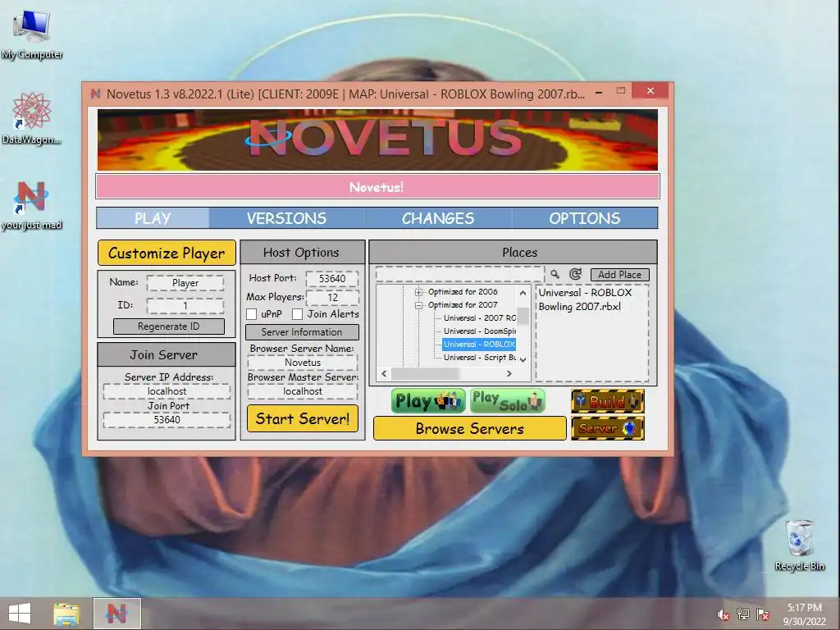Click the Play button with characters
This screenshot has height=630, width=840.
point(428,400)
